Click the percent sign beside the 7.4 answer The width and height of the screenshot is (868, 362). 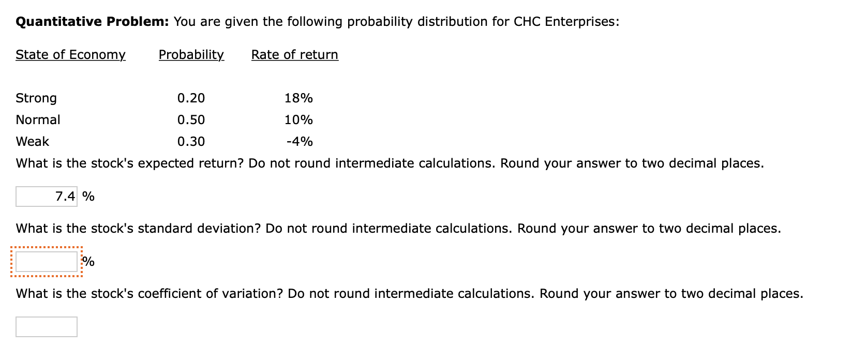pos(88,196)
